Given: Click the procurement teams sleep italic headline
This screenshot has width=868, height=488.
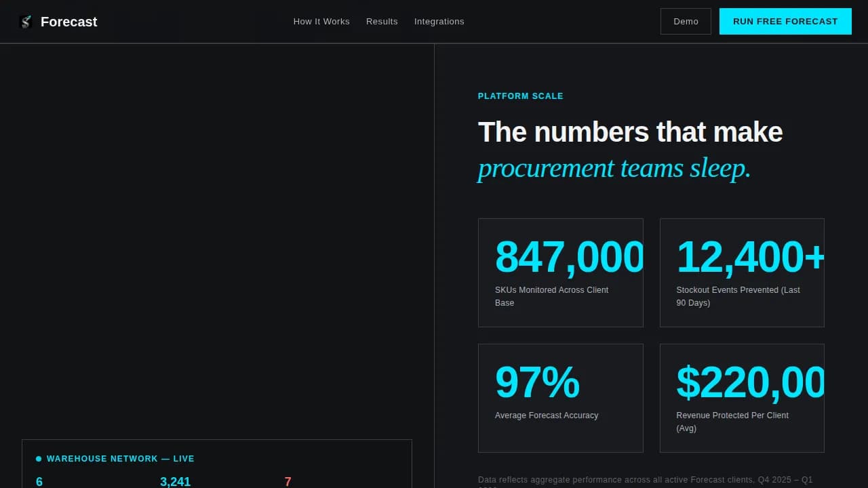Looking at the screenshot, I should 614,168.
